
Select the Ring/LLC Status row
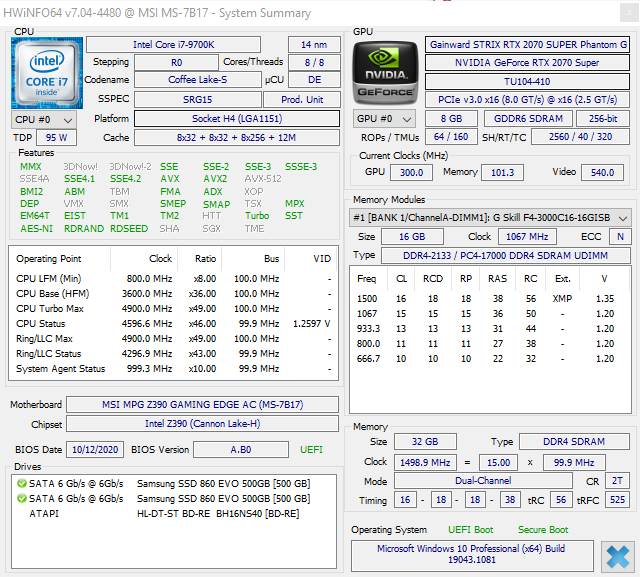tap(173, 354)
